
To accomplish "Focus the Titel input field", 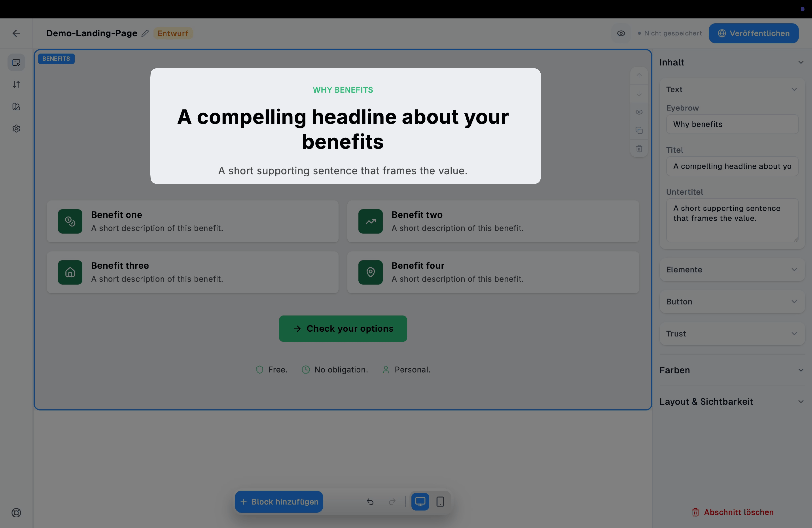I will pyautogui.click(x=732, y=166).
